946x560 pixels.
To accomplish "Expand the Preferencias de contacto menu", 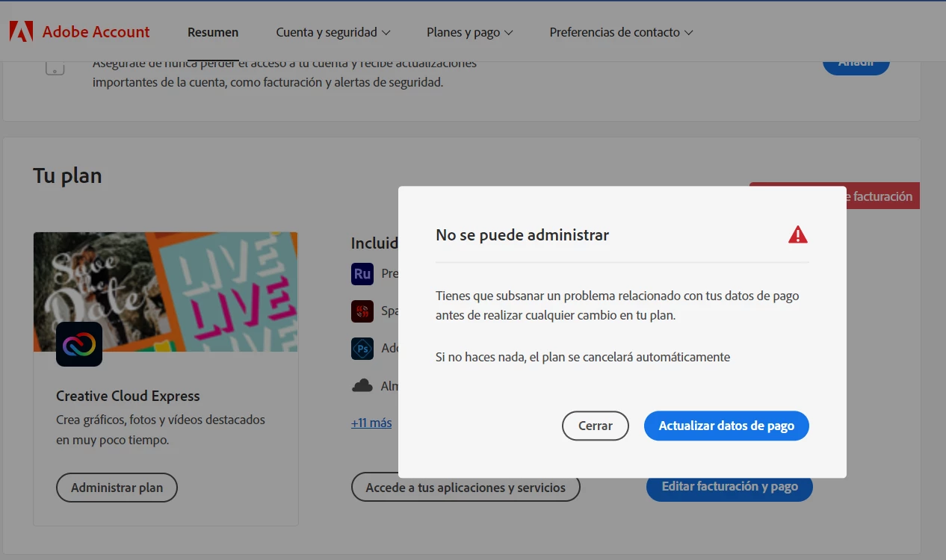I will tap(622, 32).
